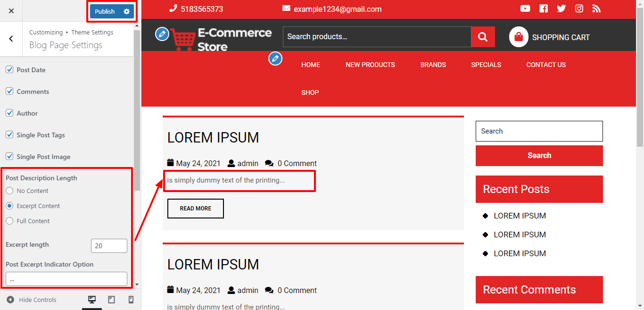Click the edit pencil beside the store logo
The width and height of the screenshot is (644, 310).
[162, 34]
